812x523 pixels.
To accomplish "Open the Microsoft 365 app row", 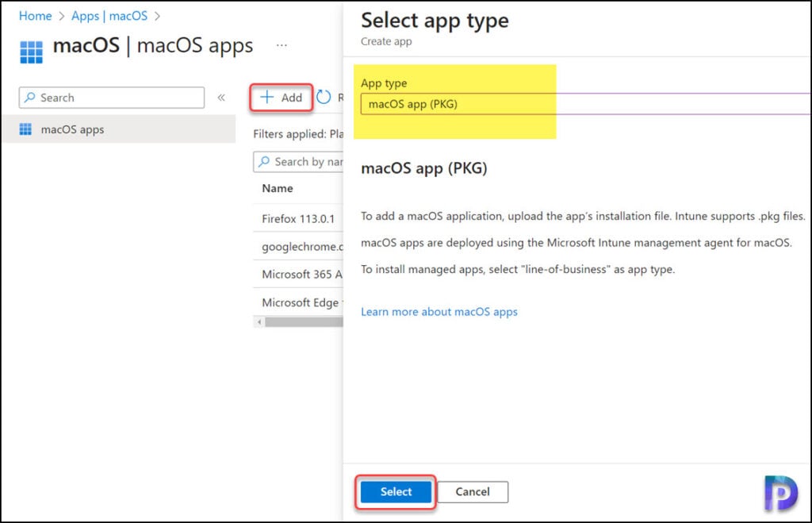I will coord(298,275).
